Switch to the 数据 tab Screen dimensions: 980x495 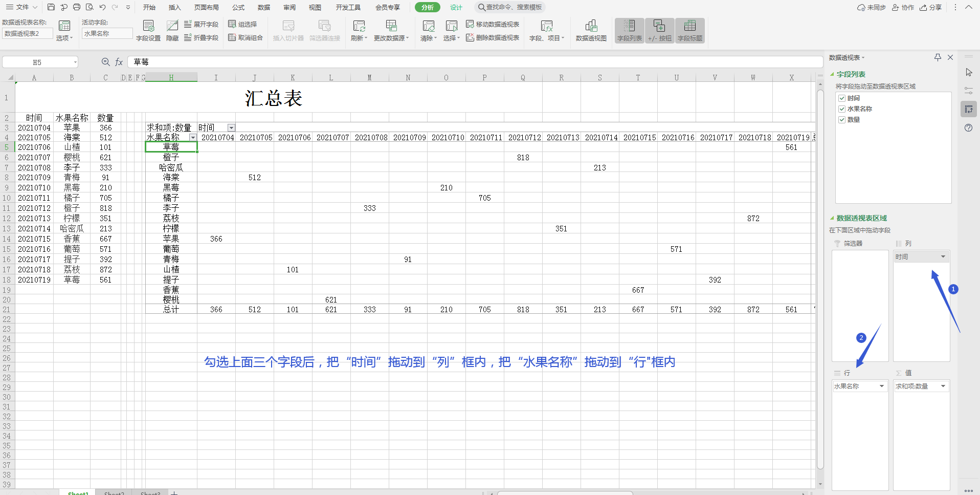coord(264,7)
